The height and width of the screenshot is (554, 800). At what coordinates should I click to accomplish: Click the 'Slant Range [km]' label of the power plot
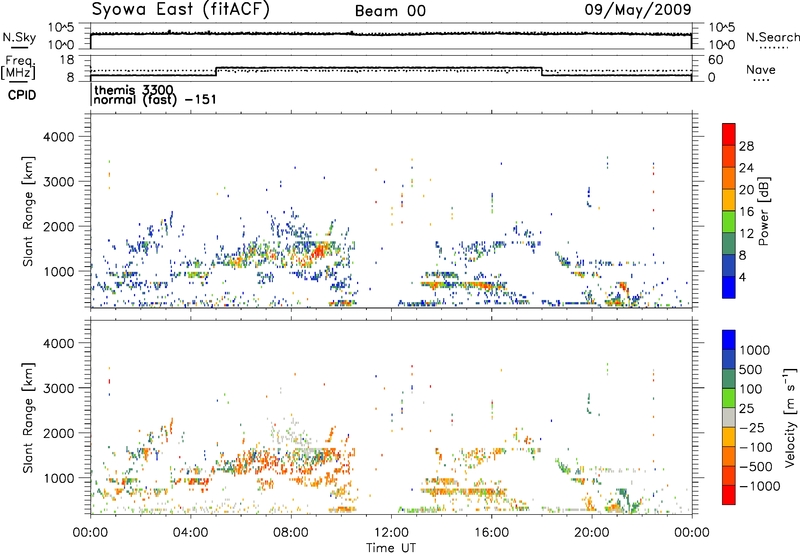[x=28, y=211]
